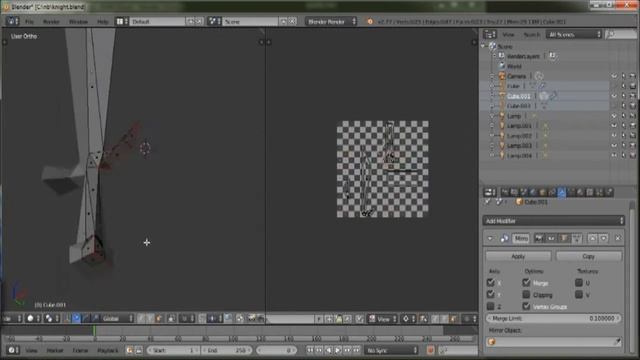Toggle visibility eye for Lamp.004
This screenshot has height=360, width=640.
tap(614, 156)
